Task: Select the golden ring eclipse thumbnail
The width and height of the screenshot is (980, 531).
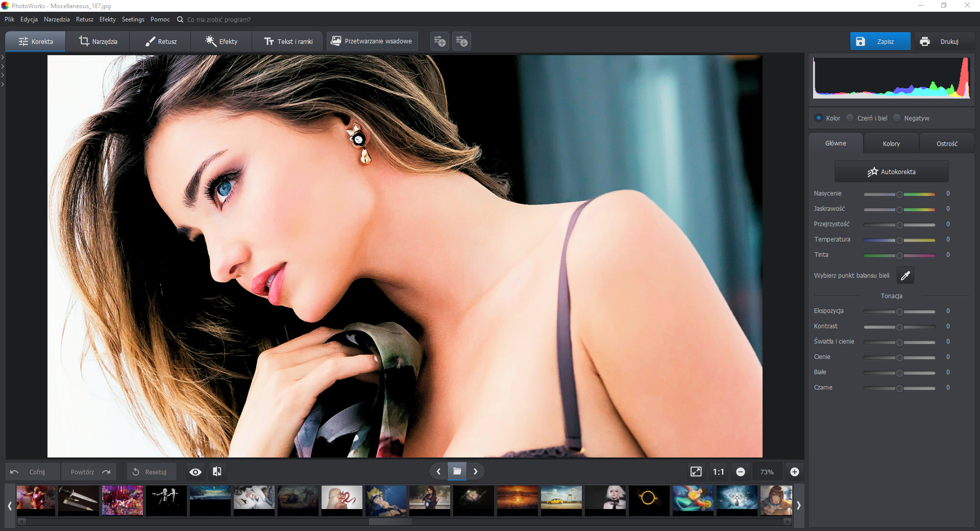Action: (x=649, y=500)
